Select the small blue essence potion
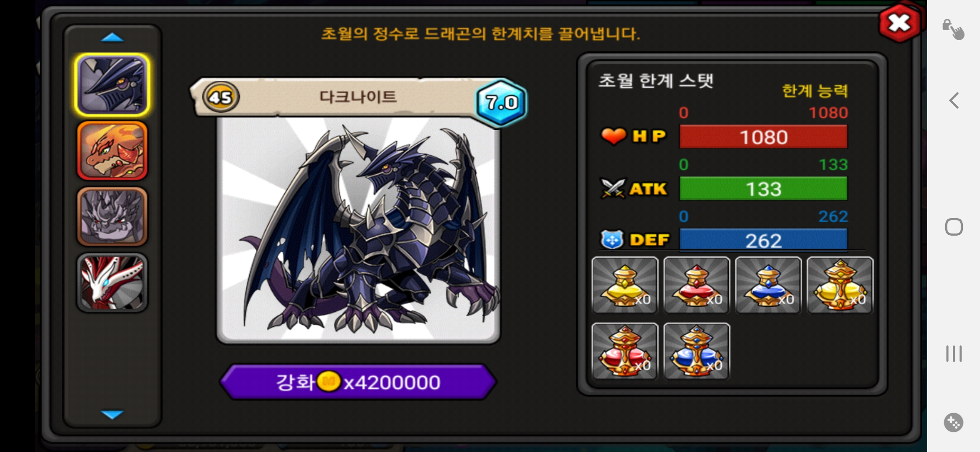The width and height of the screenshot is (980, 452). tap(769, 285)
